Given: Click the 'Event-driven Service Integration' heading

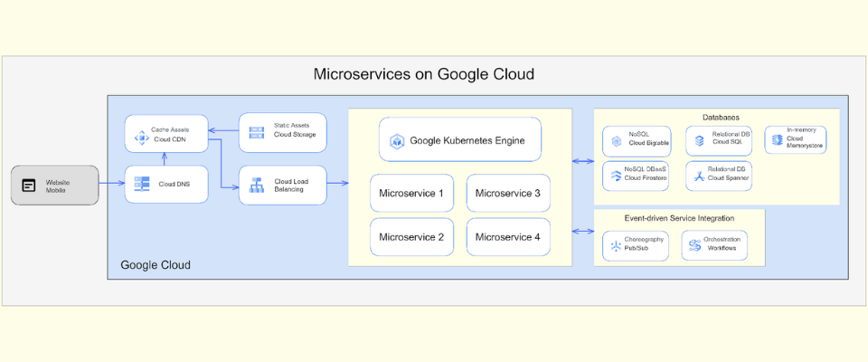Looking at the screenshot, I should click(679, 218).
